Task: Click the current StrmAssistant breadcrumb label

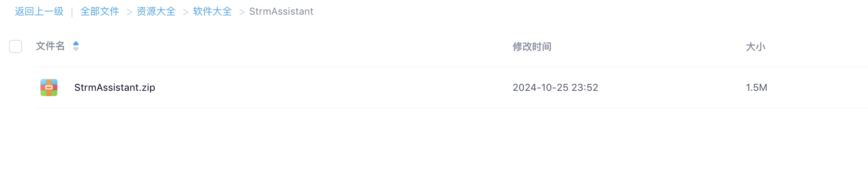Action: (281, 11)
